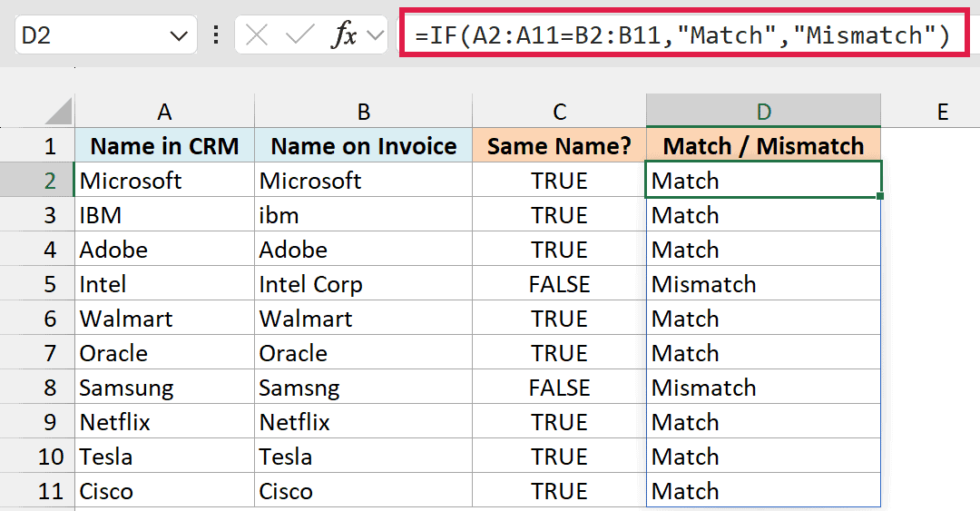980x511 pixels.
Task: Select column A header
Action: coord(164,112)
